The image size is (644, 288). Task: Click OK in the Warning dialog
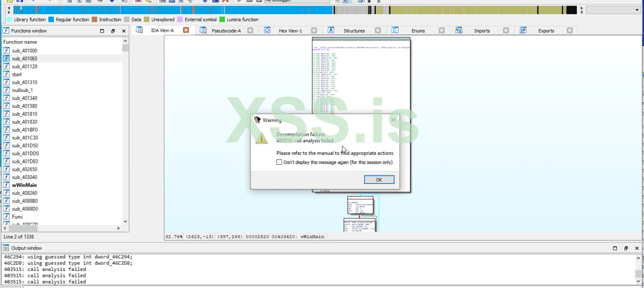379,180
